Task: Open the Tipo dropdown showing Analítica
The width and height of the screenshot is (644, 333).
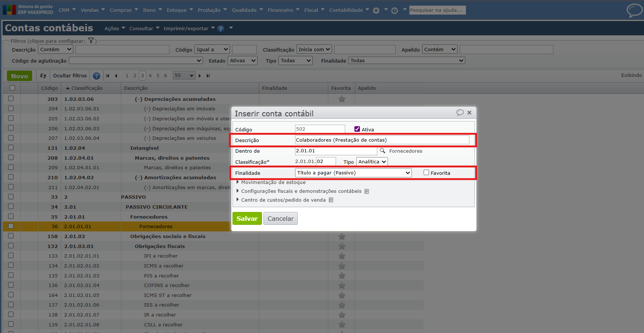Action: [372, 162]
